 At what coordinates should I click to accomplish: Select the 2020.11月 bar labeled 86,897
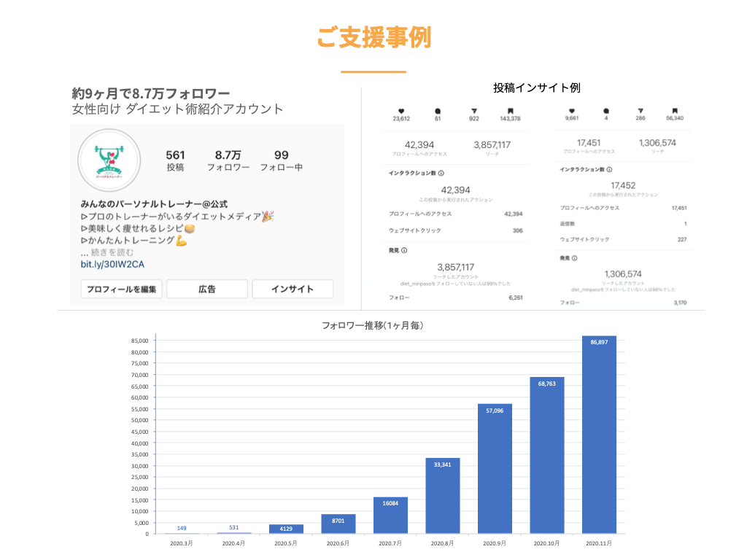(x=599, y=435)
